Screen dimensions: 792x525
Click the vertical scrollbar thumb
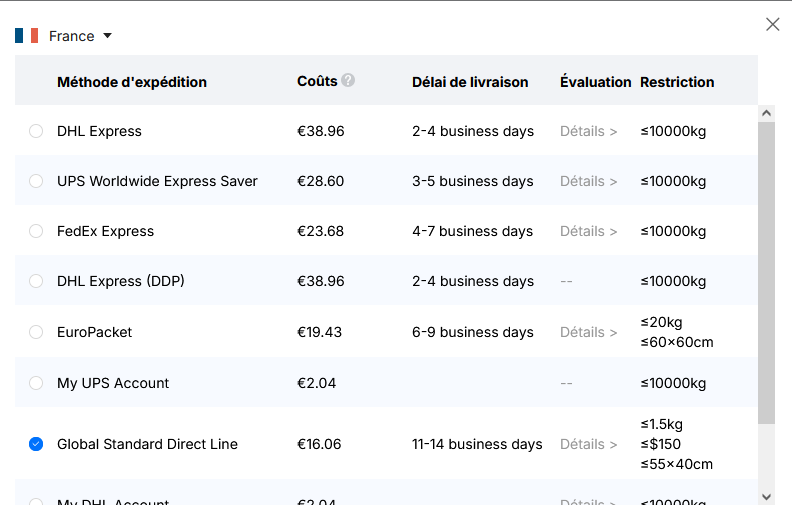(x=766, y=270)
